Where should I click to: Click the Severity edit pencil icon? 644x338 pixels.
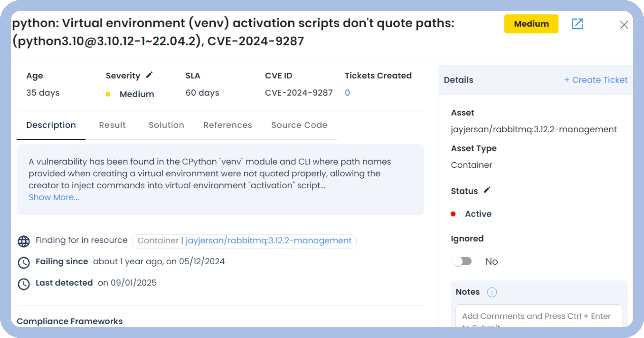click(x=149, y=75)
